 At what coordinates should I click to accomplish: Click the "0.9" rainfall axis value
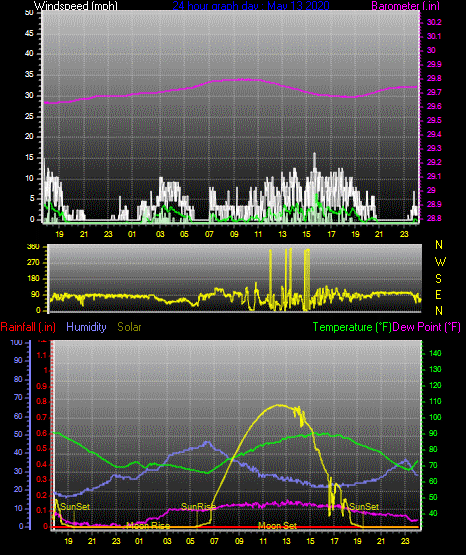pos(42,386)
